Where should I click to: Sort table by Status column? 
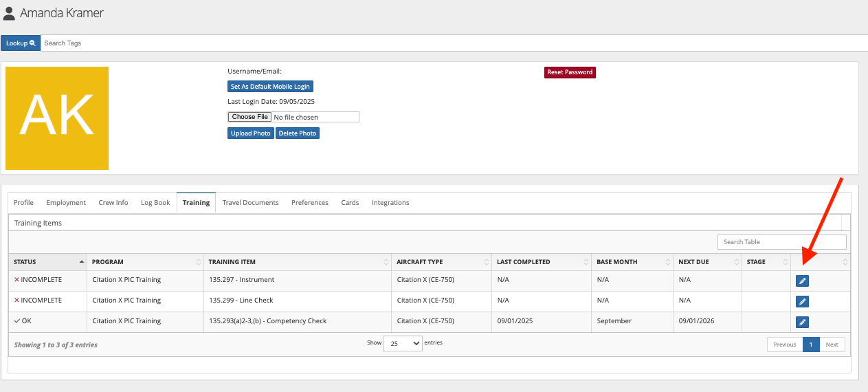(x=47, y=262)
